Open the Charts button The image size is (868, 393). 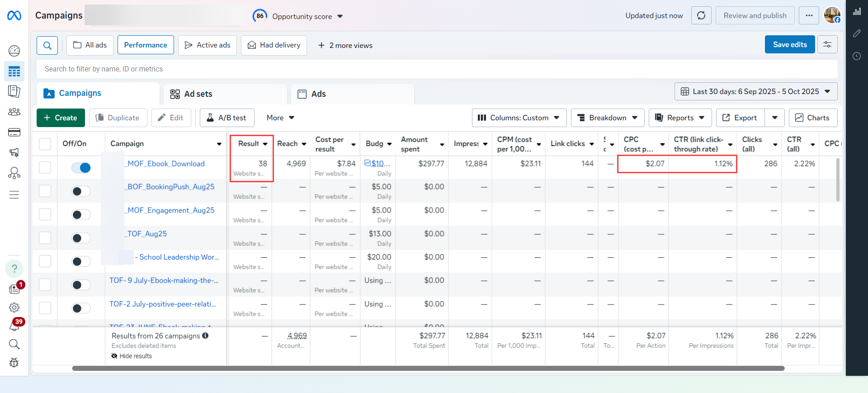tap(813, 118)
